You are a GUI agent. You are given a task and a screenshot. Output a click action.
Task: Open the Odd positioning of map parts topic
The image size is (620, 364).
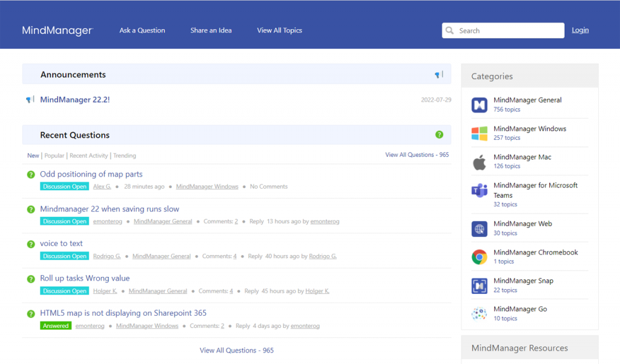91,174
